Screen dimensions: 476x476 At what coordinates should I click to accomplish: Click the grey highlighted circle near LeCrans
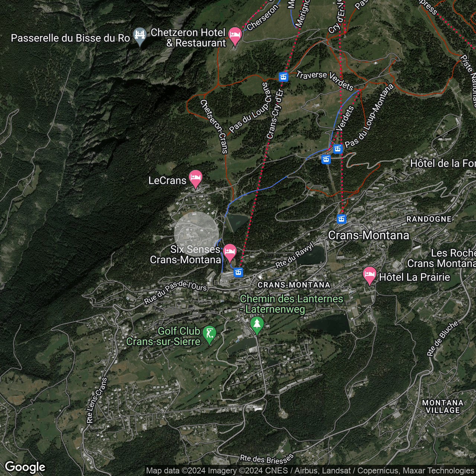(x=196, y=234)
